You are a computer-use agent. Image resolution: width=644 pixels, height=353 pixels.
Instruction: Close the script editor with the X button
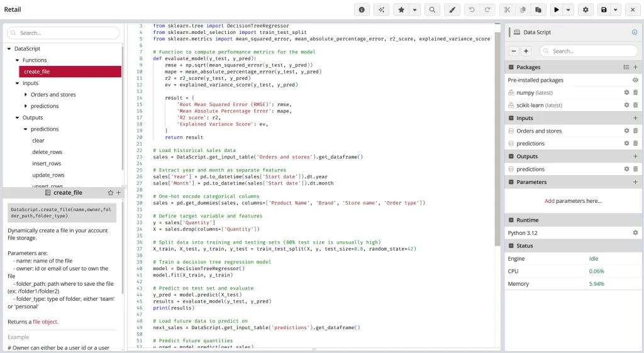633,10
